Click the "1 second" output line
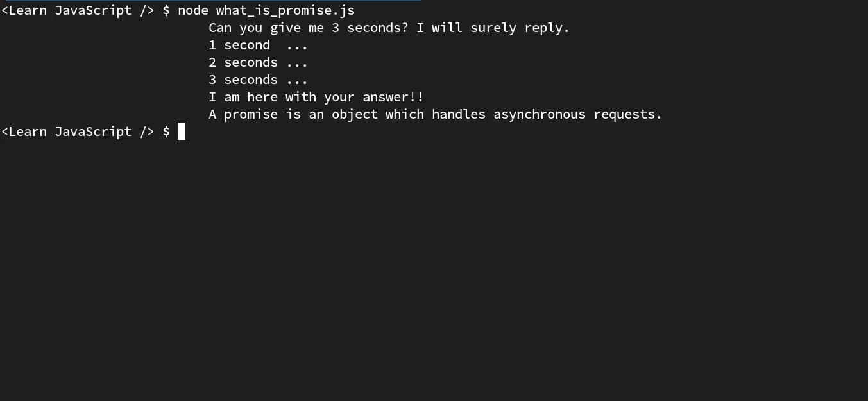The height and width of the screenshot is (401, 868). [239, 46]
